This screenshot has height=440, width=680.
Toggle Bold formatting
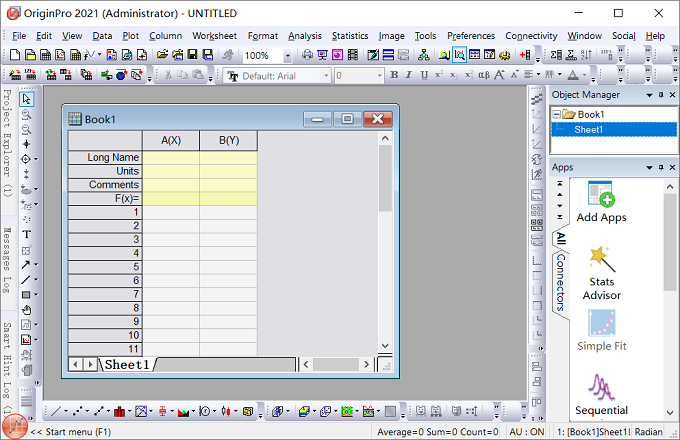(x=394, y=75)
